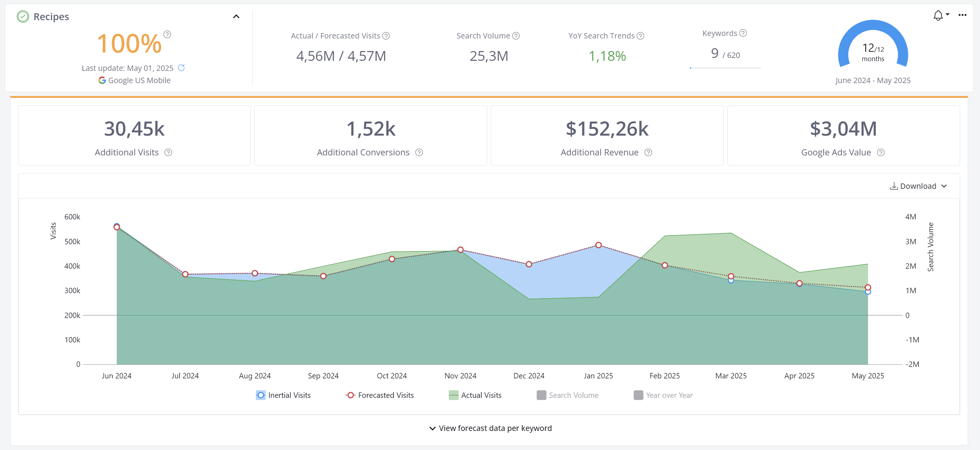Click the Google US Mobile label
980x450 pixels.
[x=139, y=80]
